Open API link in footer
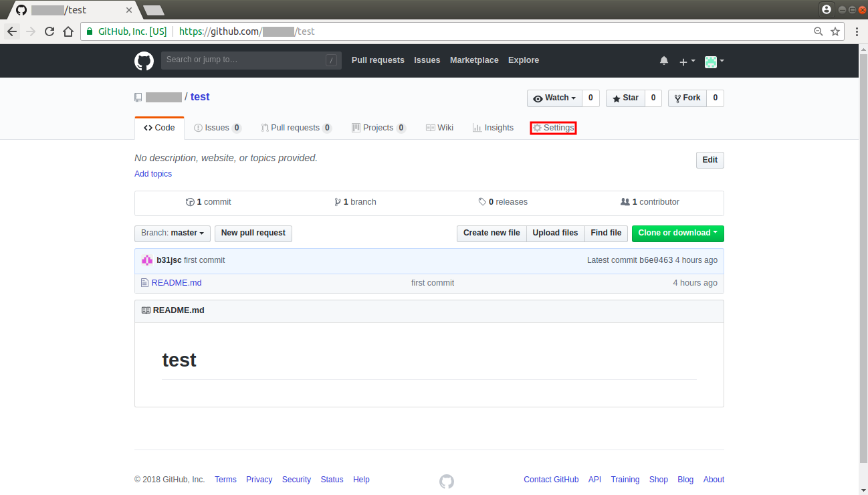 (594, 480)
